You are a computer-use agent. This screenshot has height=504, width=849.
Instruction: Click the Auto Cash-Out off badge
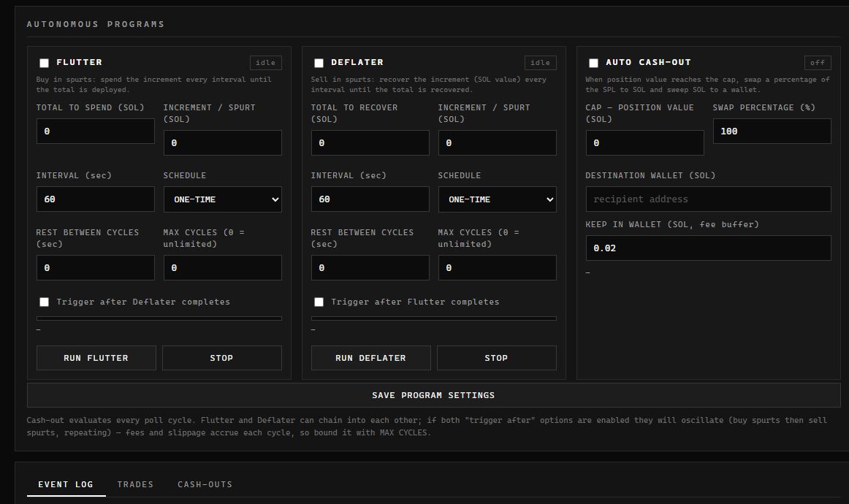pos(818,63)
